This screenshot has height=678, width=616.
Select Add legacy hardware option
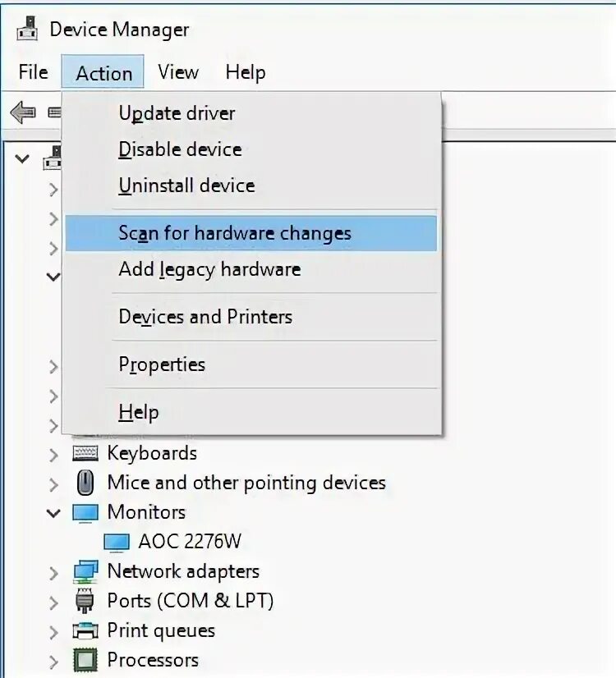209,269
